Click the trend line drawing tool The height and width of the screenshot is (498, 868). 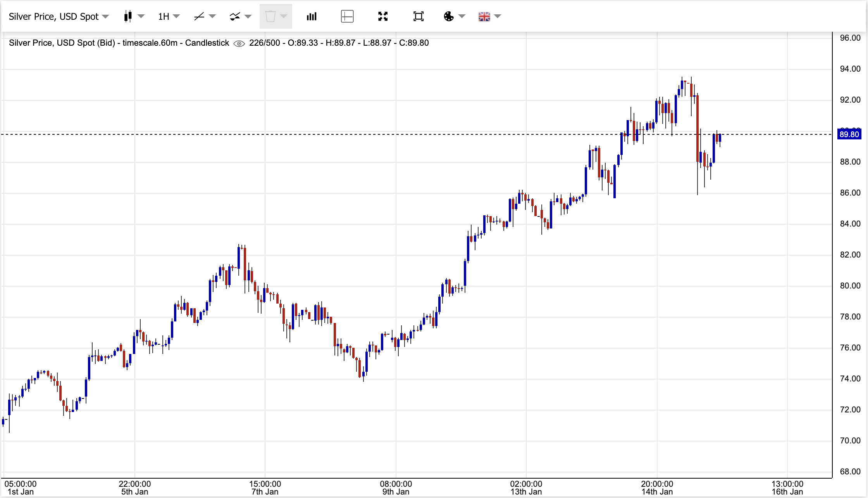[199, 16]
